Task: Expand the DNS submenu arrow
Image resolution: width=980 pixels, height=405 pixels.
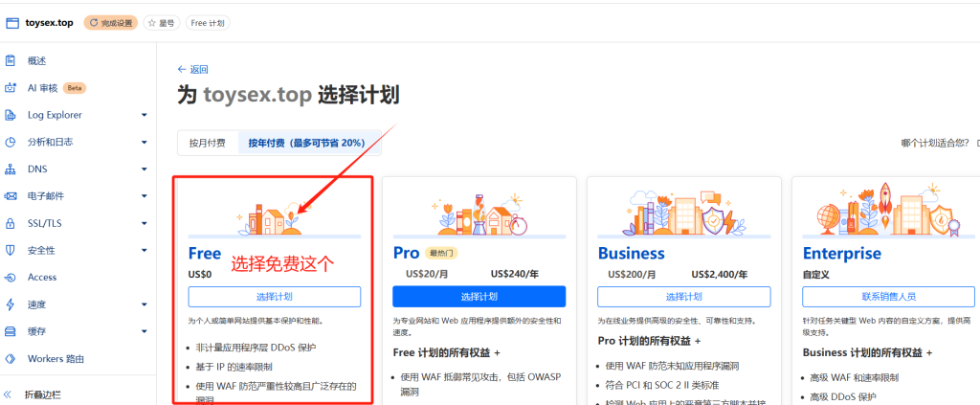Action: 145,169
